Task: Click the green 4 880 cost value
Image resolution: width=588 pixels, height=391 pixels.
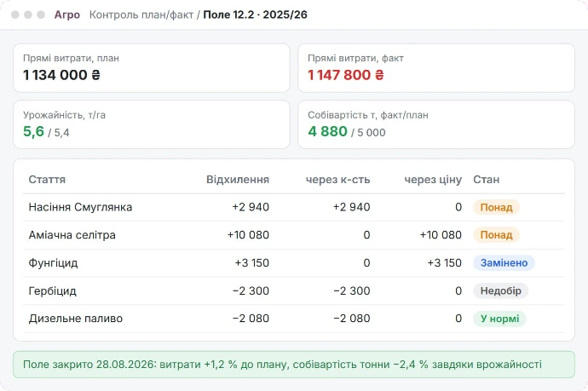Action: pyautogui.click(x=328, y=131)
